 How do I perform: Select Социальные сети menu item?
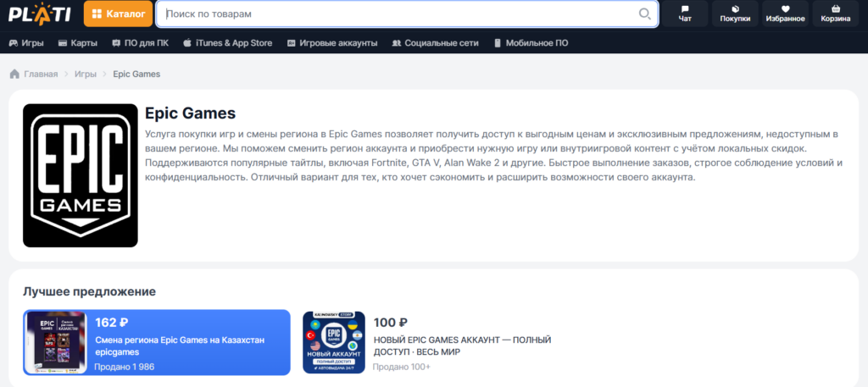click(435, 42)
